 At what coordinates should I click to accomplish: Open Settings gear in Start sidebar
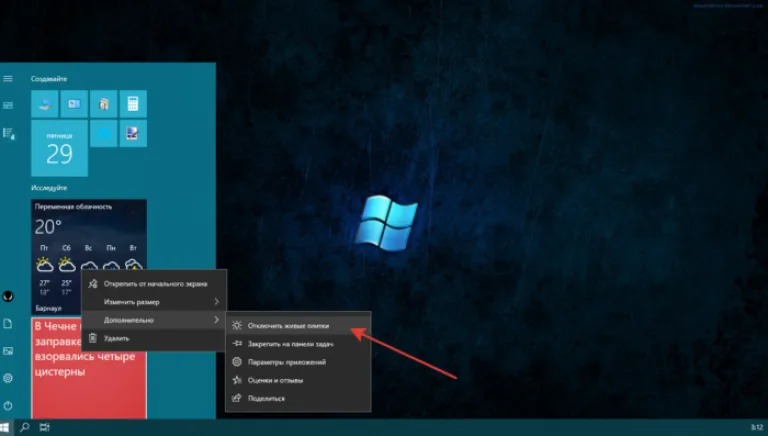pyautogui.click(x=8, y=378)
